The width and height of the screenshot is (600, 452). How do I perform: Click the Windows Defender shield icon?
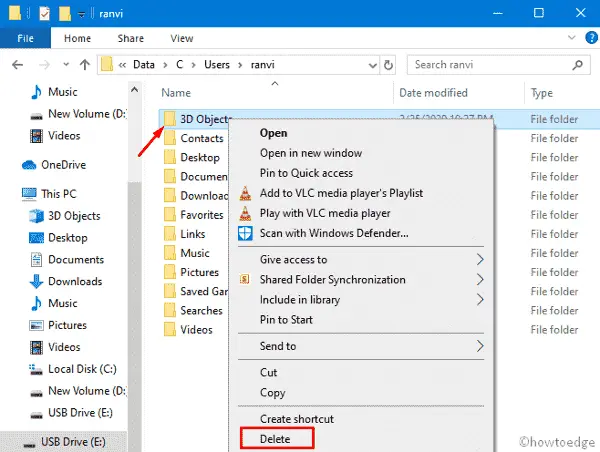(245, 233)
